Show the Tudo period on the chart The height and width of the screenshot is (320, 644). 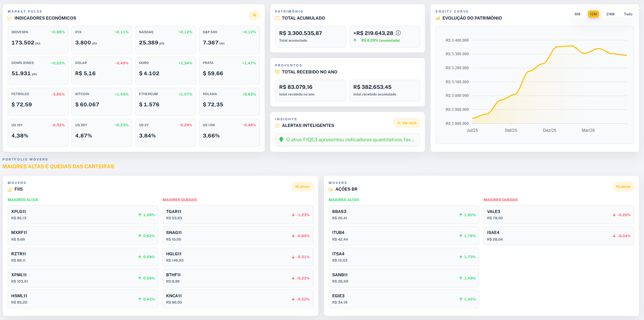[x=628, y=14]
